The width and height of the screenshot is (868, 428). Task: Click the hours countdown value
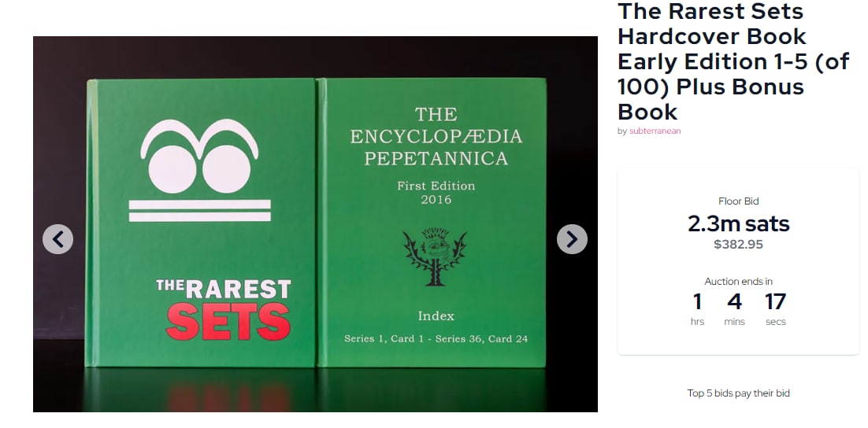[698, 302]
